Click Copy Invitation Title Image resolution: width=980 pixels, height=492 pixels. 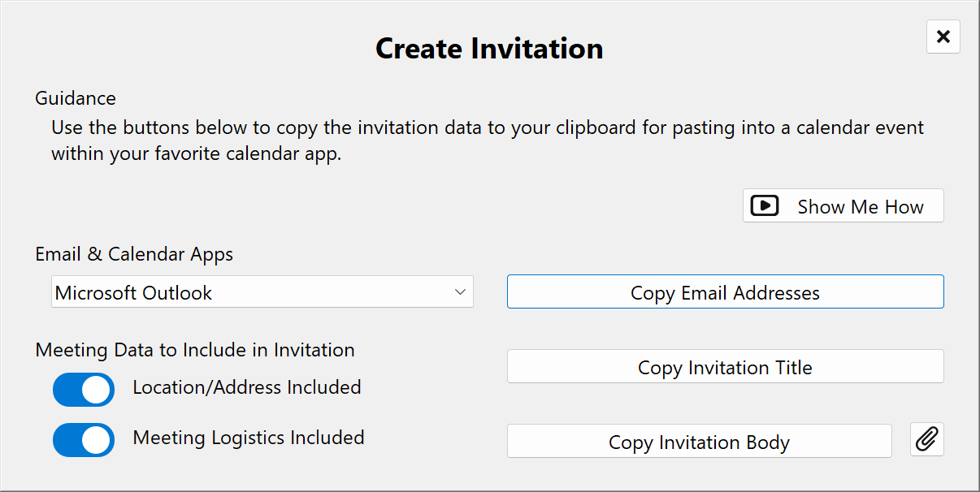click(725, 366)
